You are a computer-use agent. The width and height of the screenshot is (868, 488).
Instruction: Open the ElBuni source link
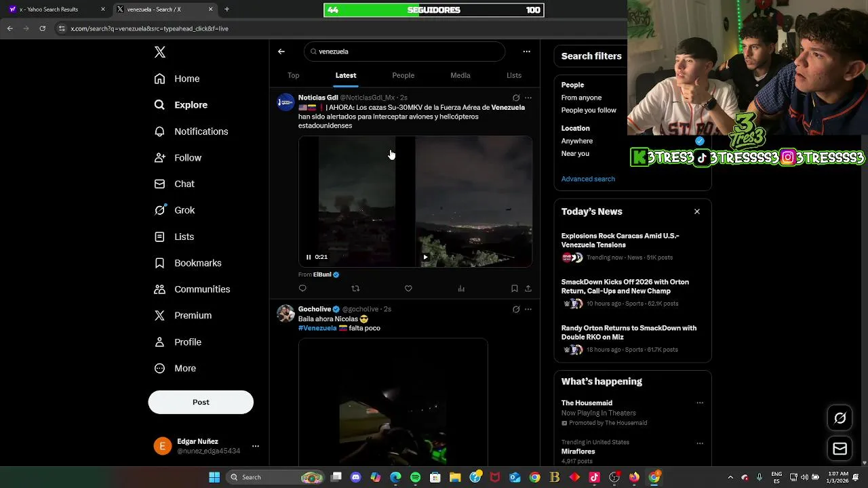click(322, 274)
